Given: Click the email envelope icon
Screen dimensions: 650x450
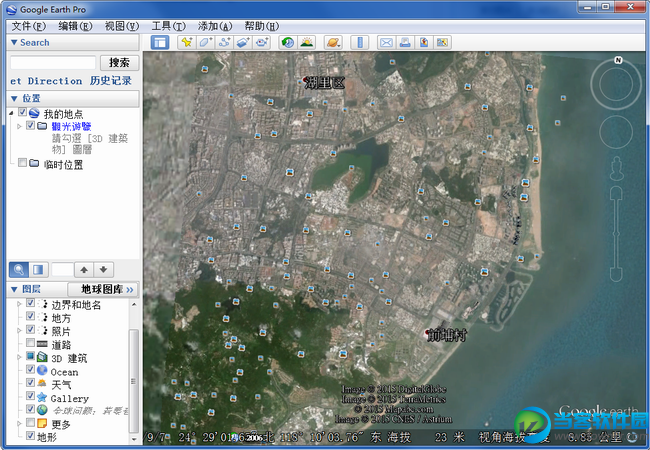Looking at the screenshot, I should 386,42.
